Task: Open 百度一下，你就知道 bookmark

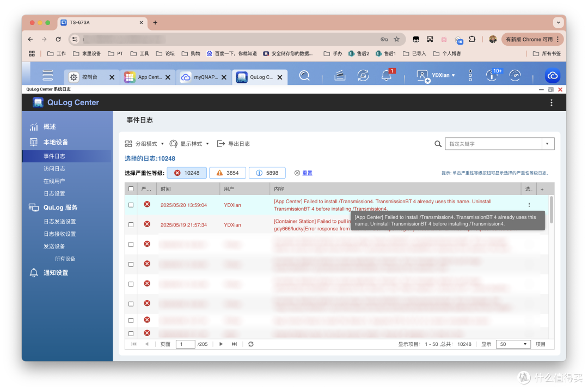Action: (232, 53)
